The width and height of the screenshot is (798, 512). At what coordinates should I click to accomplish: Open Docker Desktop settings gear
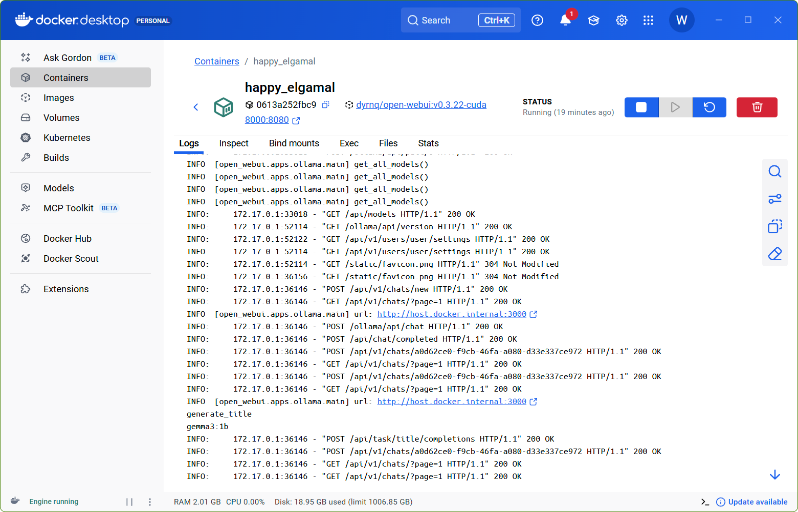[x=621, y=20]
